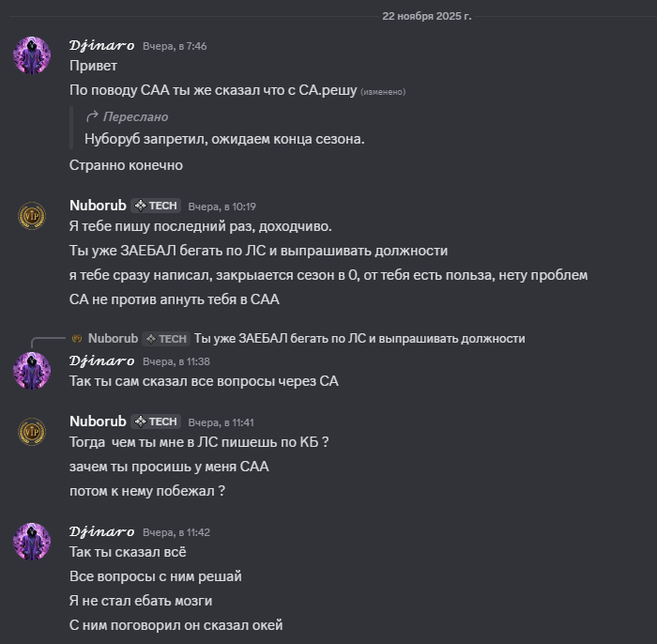Click Djinaro's avatar beside the 11:38 message
The width and height of the screenshot is (657, 644).
[32, 370]
